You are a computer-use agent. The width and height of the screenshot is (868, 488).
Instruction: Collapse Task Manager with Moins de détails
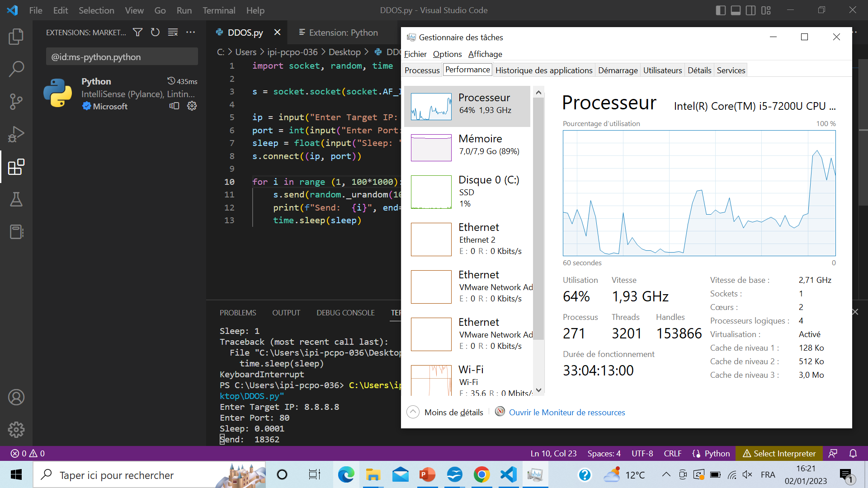[445, 412]
